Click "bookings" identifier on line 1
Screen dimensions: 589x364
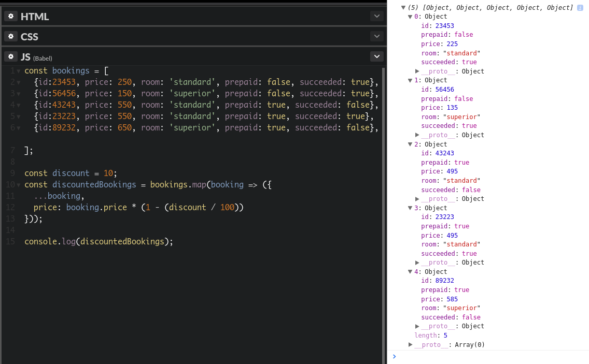[x=71, y=71]
